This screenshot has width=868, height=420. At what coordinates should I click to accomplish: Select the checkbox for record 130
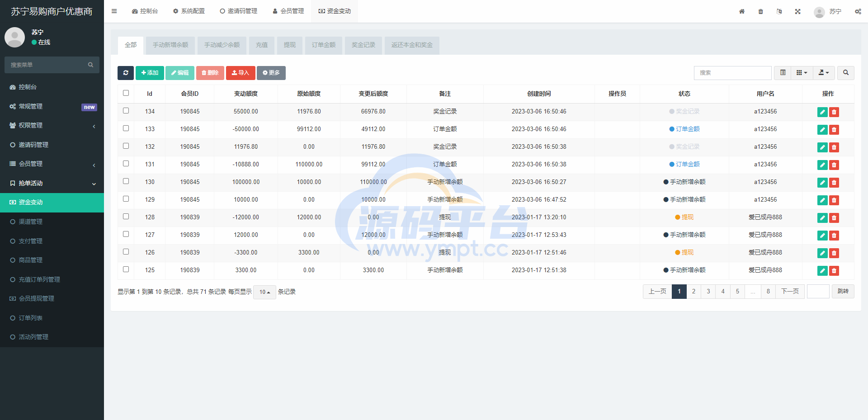click(126, 181)
